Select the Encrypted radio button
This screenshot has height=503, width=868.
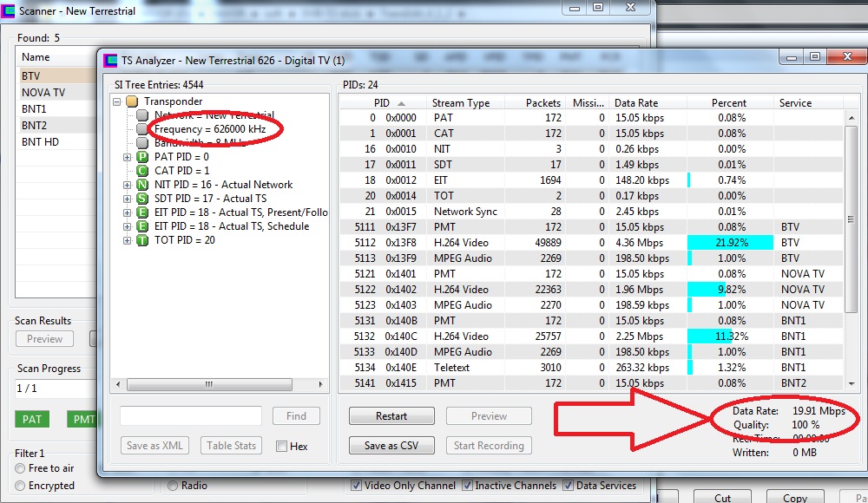20,486
